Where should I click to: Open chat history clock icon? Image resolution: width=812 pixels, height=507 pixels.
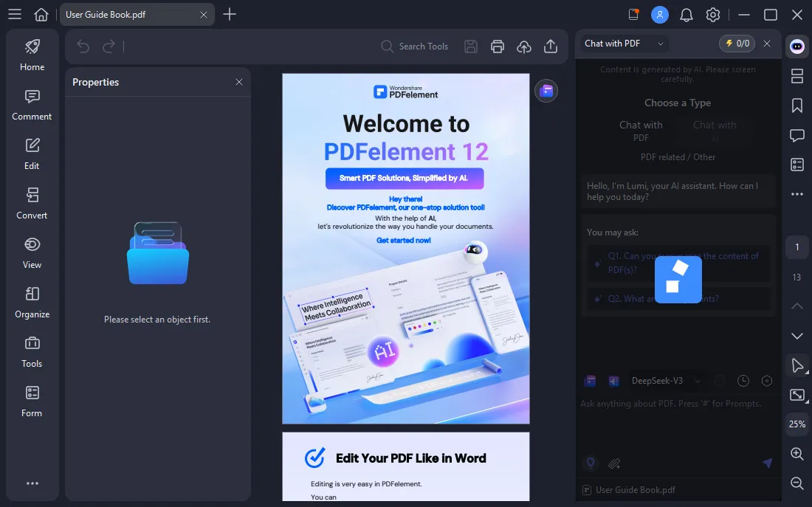pyautogui.click(x=743, y=381)
